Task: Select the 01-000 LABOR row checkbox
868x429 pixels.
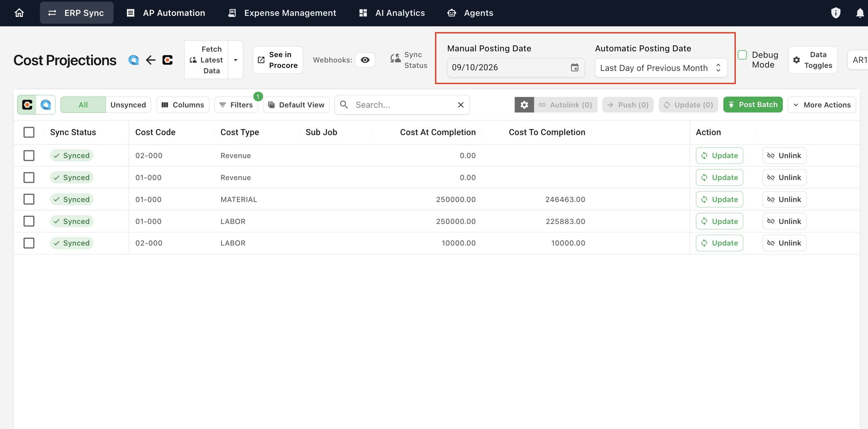Action: click(x=29, y=222)
